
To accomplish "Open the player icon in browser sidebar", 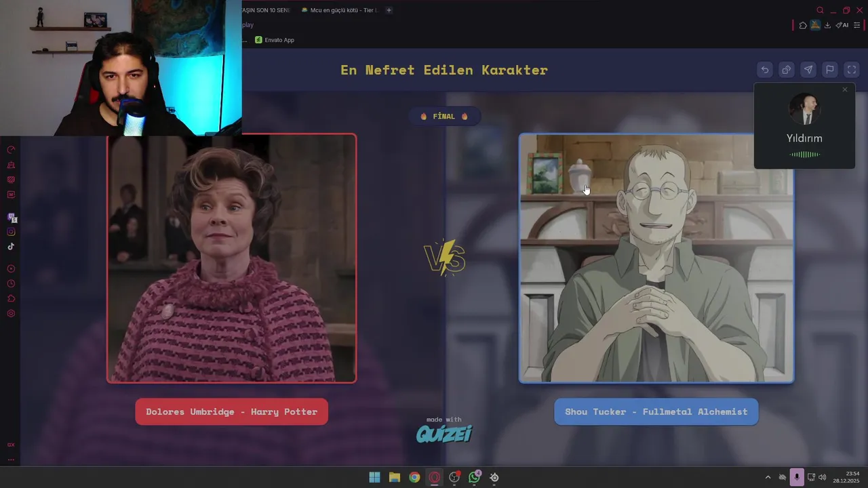I will coord(11,269).
